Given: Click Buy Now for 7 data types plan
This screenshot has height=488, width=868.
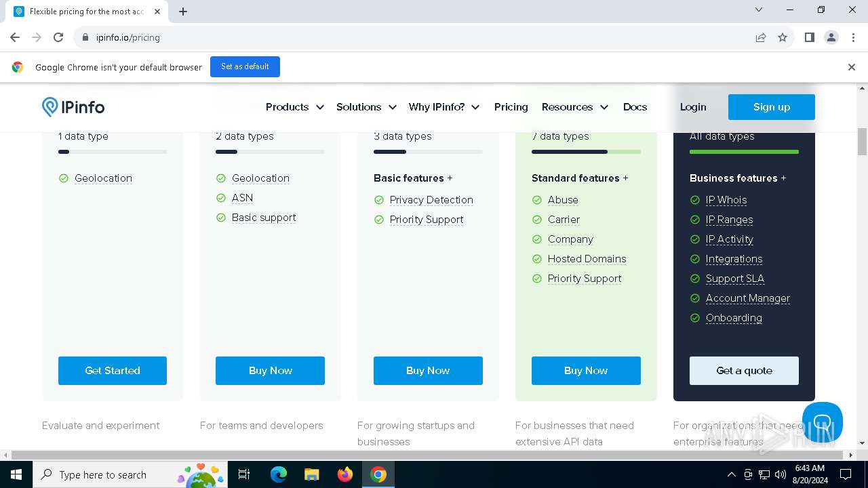Looking at the screenshot, I should (586, 371).
